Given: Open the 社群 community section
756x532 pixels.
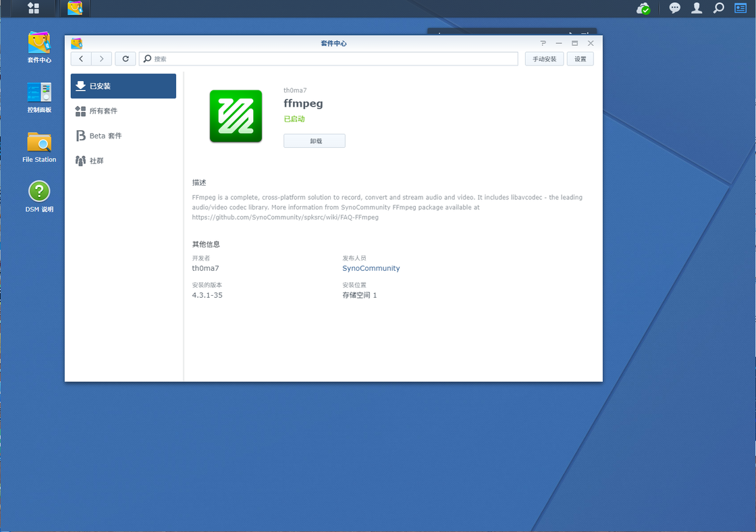Looking at the screenshot, I should [124, 161].
